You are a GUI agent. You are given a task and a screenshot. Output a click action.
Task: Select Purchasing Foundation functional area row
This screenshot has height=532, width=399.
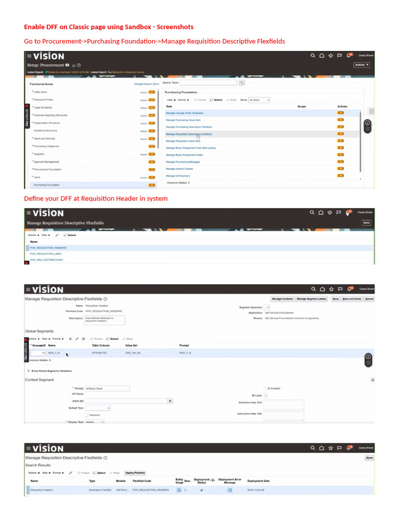(x=94, y=185)
